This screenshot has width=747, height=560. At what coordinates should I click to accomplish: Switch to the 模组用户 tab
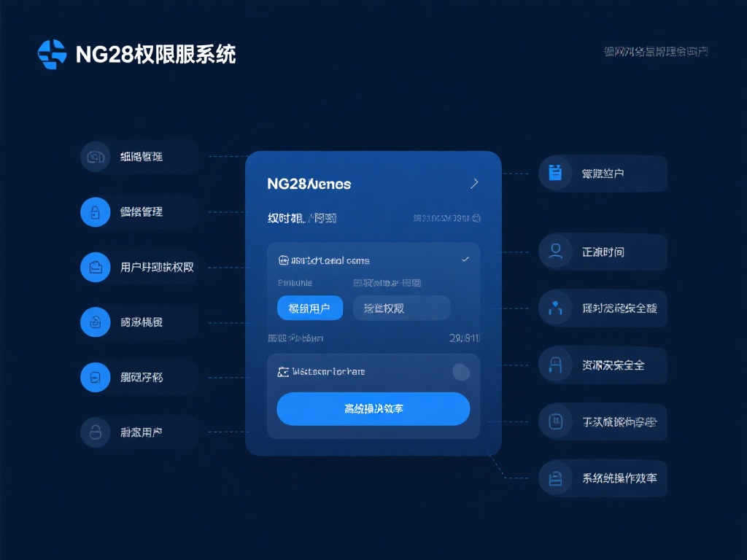(309, 308)
